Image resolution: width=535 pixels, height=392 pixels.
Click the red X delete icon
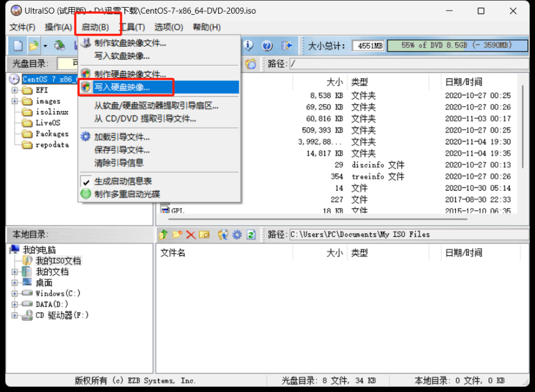coord(191,235)
